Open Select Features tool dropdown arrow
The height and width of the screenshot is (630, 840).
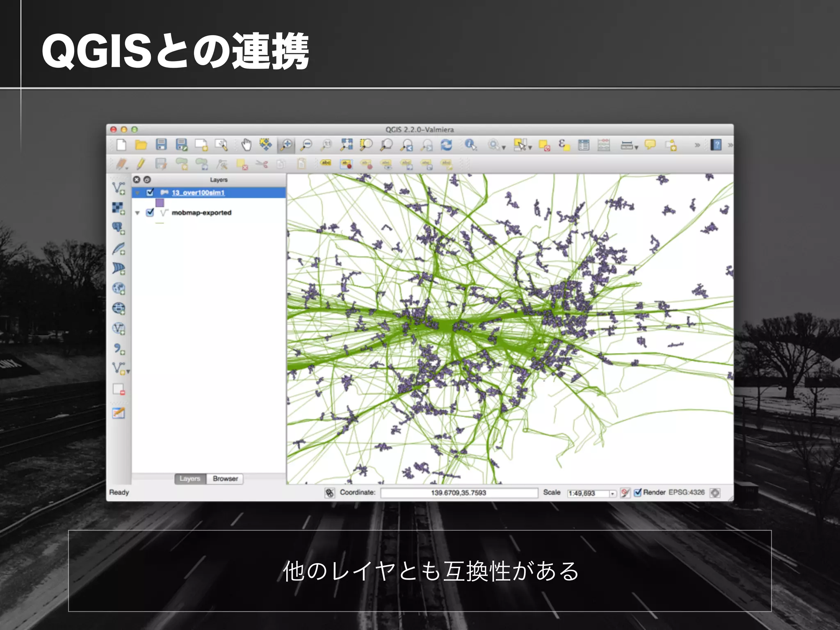click(530, 148)
